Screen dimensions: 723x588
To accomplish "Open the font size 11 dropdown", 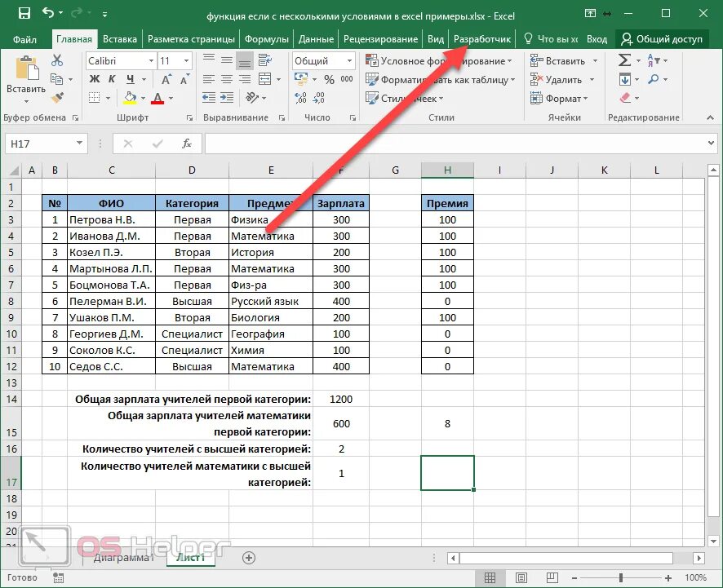I will (x=186, y=61).
